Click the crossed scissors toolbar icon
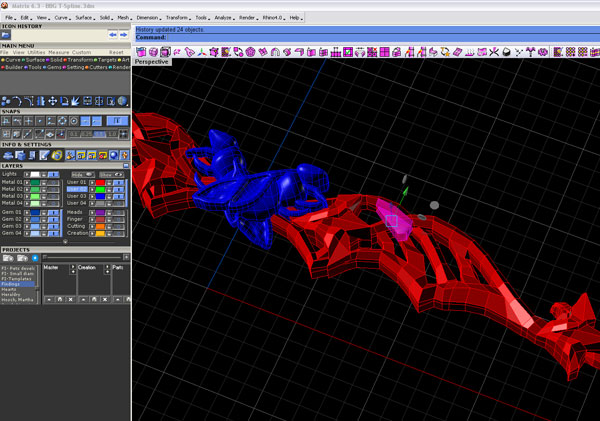This screenshot has height=421, width=600. 494,52
